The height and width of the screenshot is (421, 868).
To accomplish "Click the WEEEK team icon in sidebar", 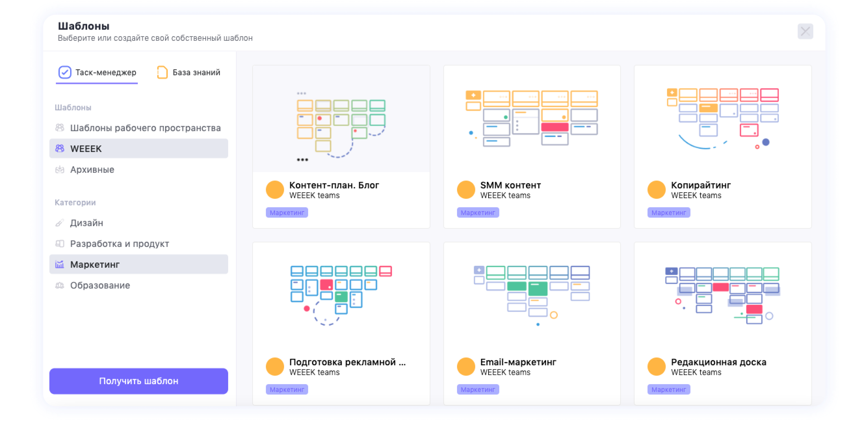I will (x=60, y=148).
